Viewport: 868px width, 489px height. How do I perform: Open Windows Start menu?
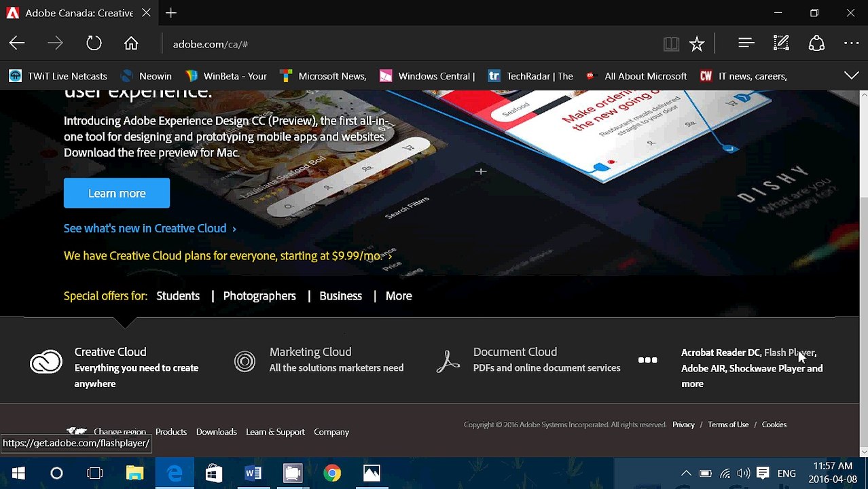point(18,473)
